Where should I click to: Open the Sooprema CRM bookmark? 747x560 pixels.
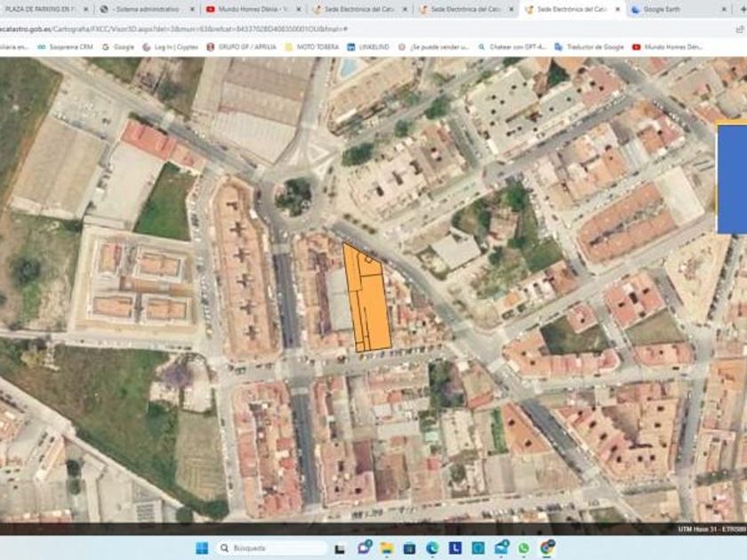point(65,46)
